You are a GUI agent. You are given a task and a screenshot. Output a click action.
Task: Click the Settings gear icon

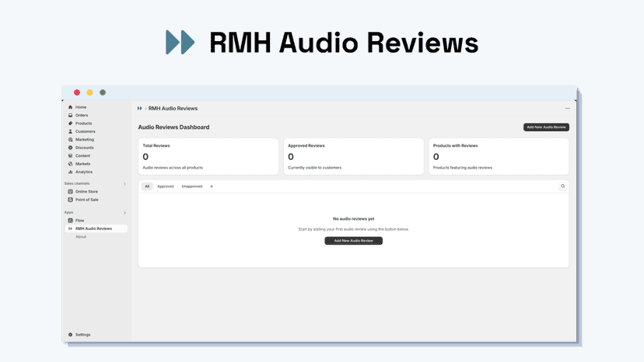click(x=70, y=335)
